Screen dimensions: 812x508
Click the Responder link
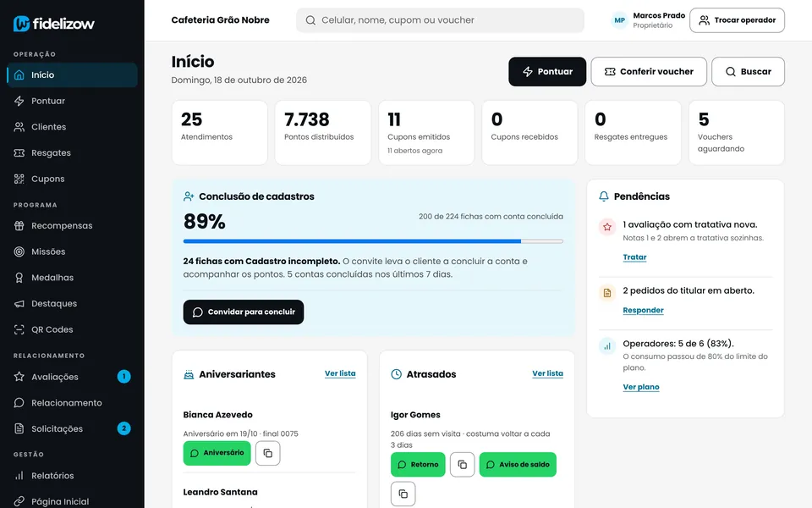[643, 310]
